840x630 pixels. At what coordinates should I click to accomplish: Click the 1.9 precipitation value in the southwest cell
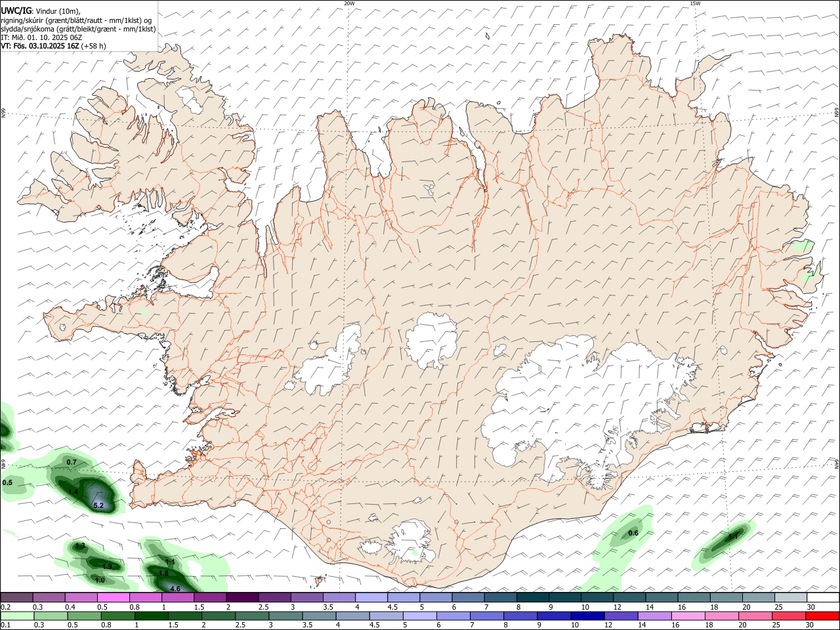click(107, 566)
